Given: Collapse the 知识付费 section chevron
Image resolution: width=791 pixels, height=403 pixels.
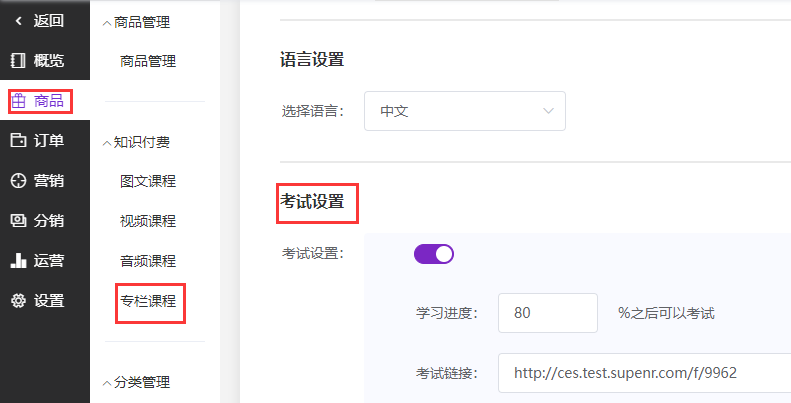Looking at the screenshot, I should point(106,143).
